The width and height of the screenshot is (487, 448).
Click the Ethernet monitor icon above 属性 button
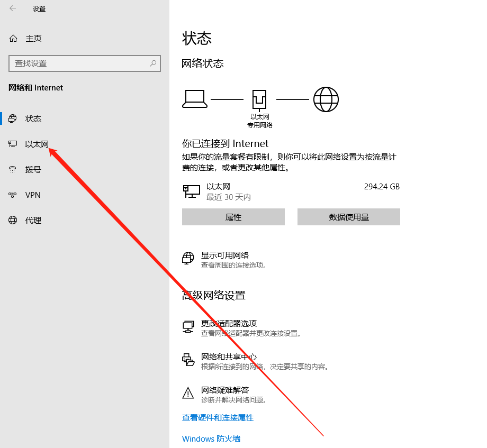coord(191,191)
